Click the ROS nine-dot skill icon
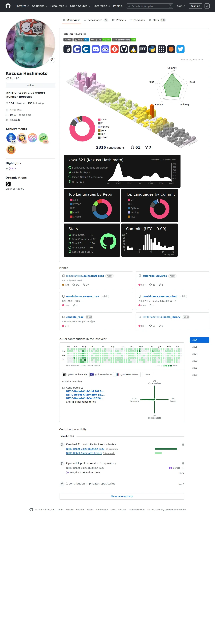This screenshot has width=215, height=644. (x=162, y=49)
